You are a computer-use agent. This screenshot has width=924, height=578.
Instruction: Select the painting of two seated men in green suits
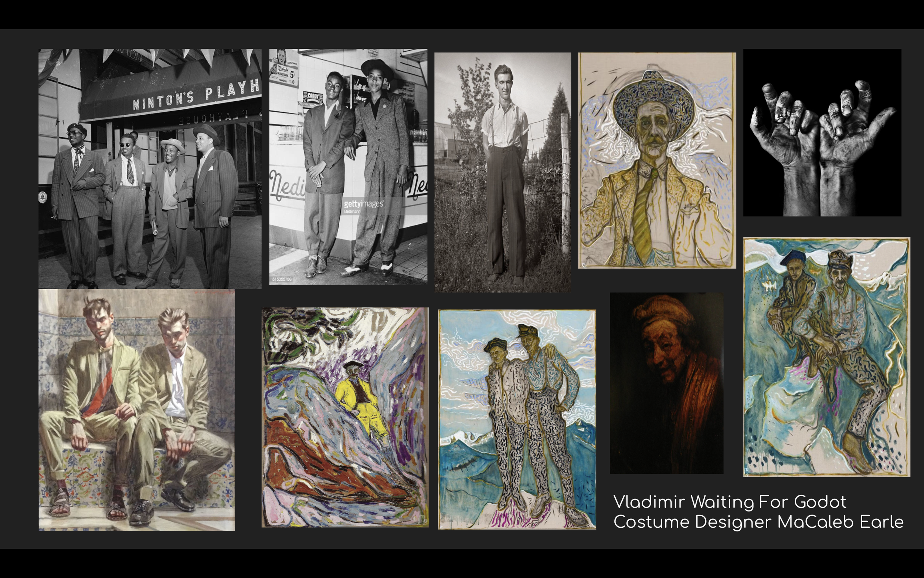136,409
